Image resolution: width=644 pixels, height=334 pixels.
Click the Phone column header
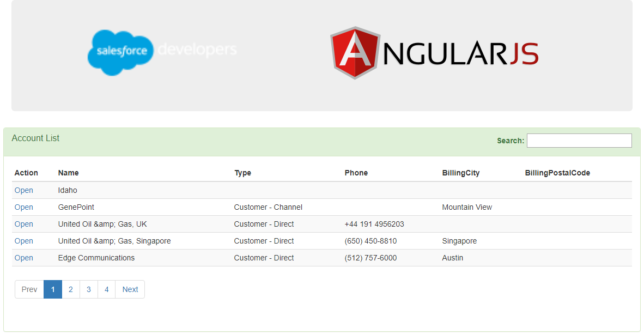click(356, 173)
